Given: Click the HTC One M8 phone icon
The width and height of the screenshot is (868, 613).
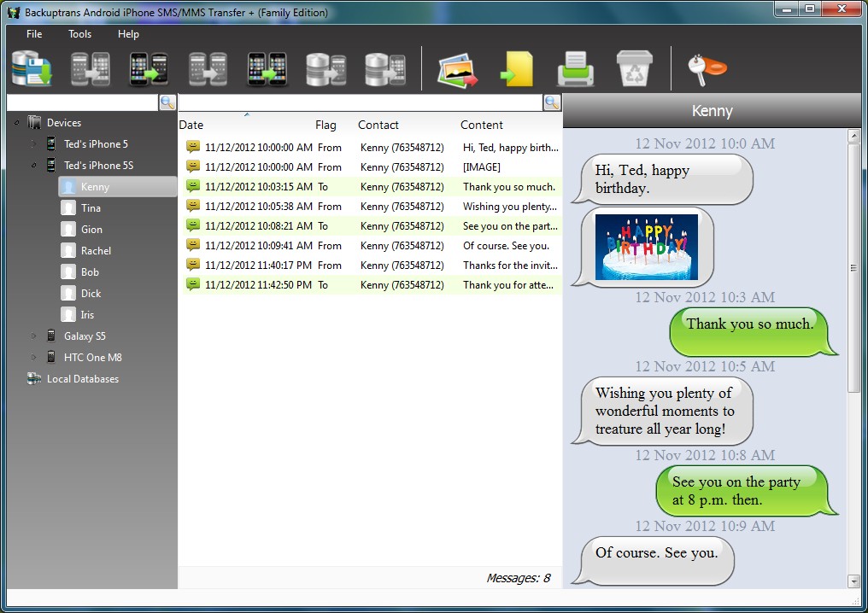Looking at the screenshot, I should pos(51,357).
